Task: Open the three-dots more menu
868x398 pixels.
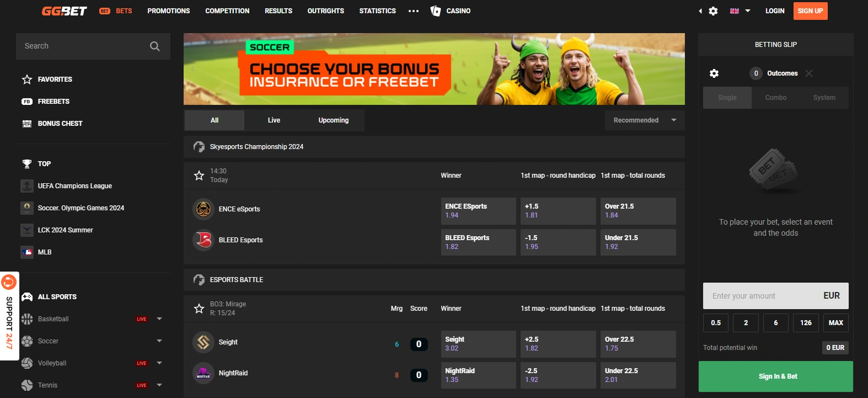Action: [x=414, y=11]
